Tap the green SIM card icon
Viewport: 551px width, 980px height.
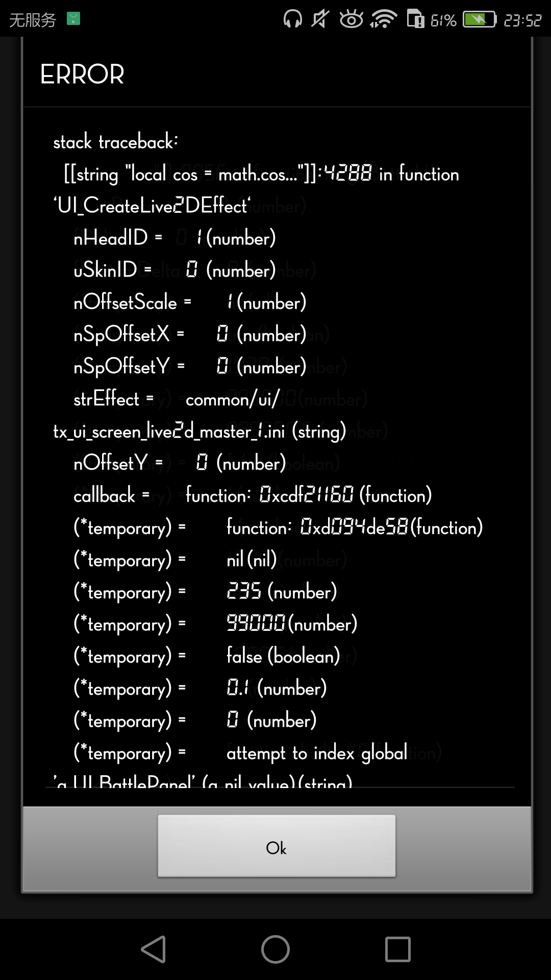(x=73, y=19)
